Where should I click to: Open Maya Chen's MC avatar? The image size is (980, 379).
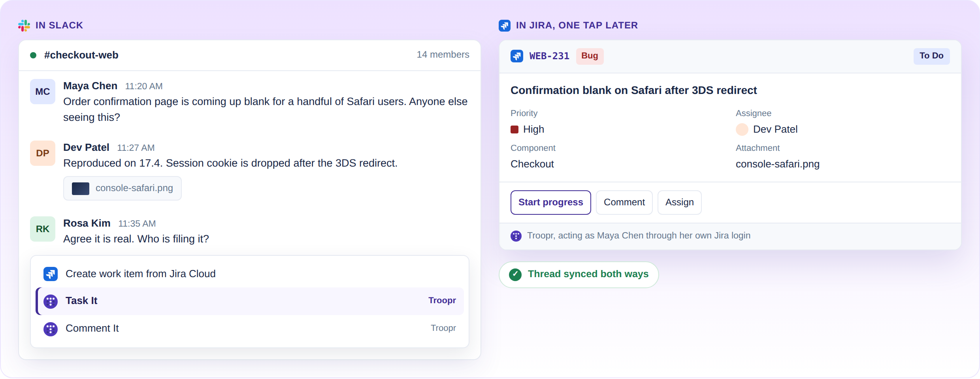[43, 92]
